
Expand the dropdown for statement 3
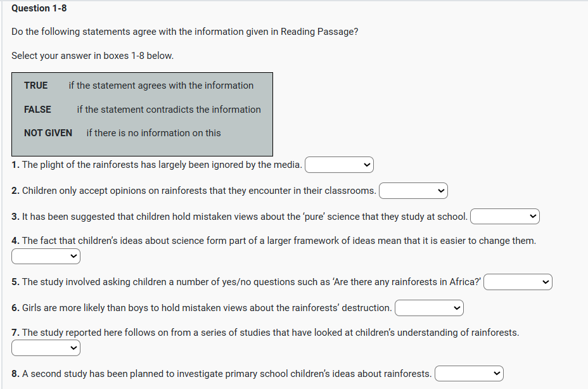coord(504,217)
